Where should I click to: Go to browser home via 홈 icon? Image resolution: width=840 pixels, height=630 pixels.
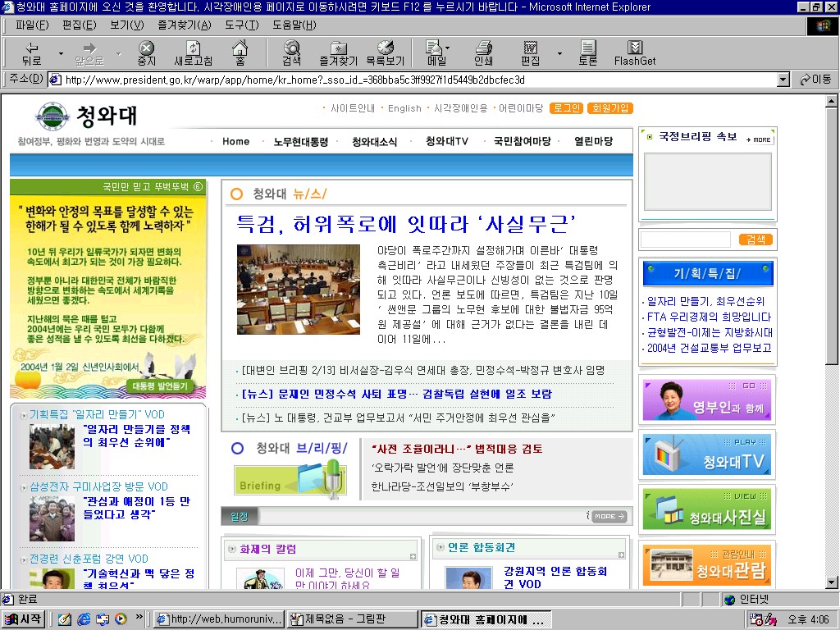click(x=240, y=53)
